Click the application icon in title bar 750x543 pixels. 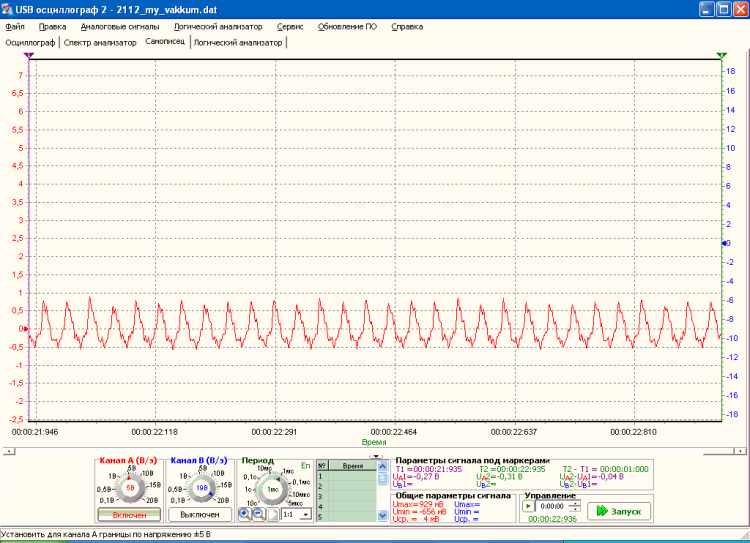pos(7,9)
